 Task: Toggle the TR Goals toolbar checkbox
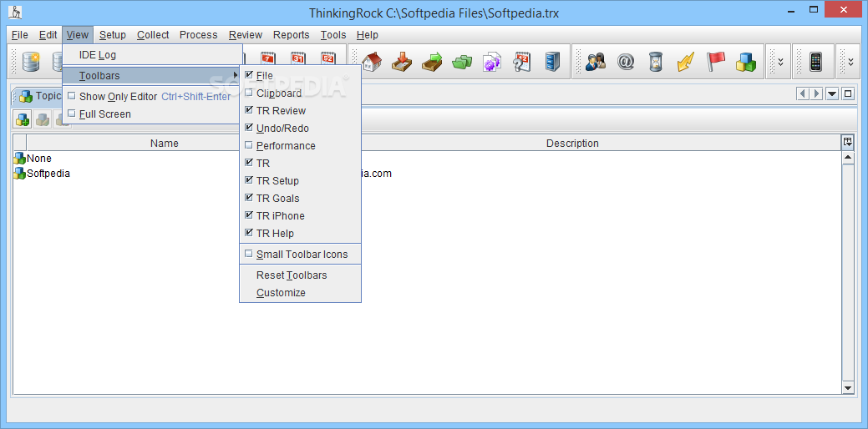(249, 198)
